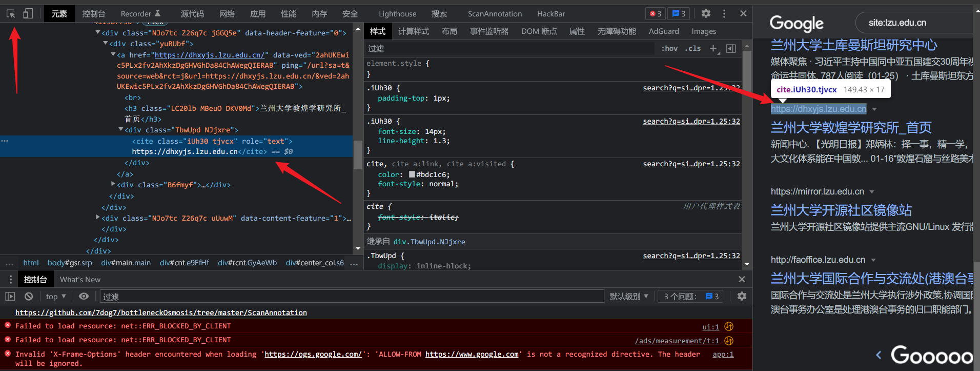The image size is (980, 371).
Task: Expand the div class uUuwM node
Action: (x=98, y=218)
